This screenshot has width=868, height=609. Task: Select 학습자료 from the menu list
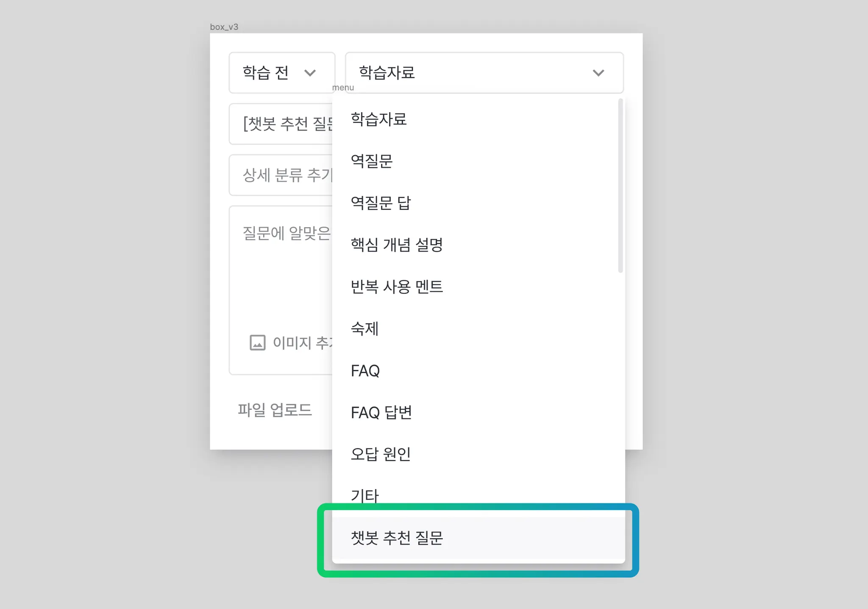[x=379, y=119]
